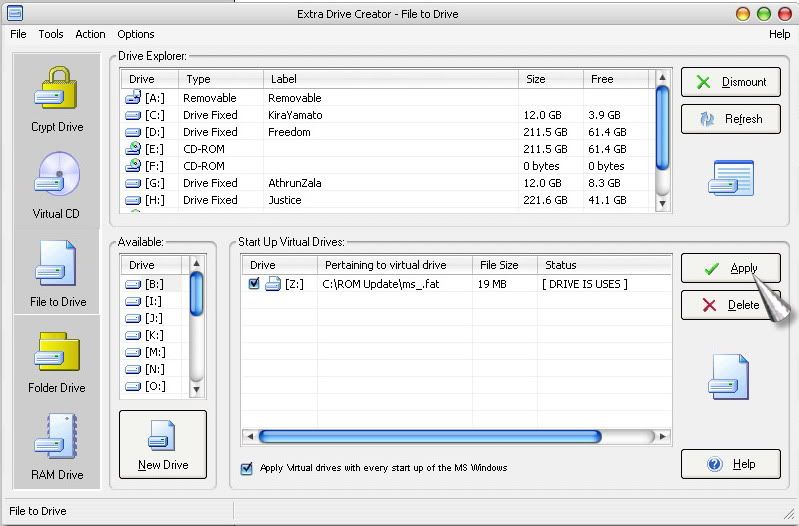The image size is (799, 526).
Task: Click the Refresh button
Action: [x=730, y=119]
